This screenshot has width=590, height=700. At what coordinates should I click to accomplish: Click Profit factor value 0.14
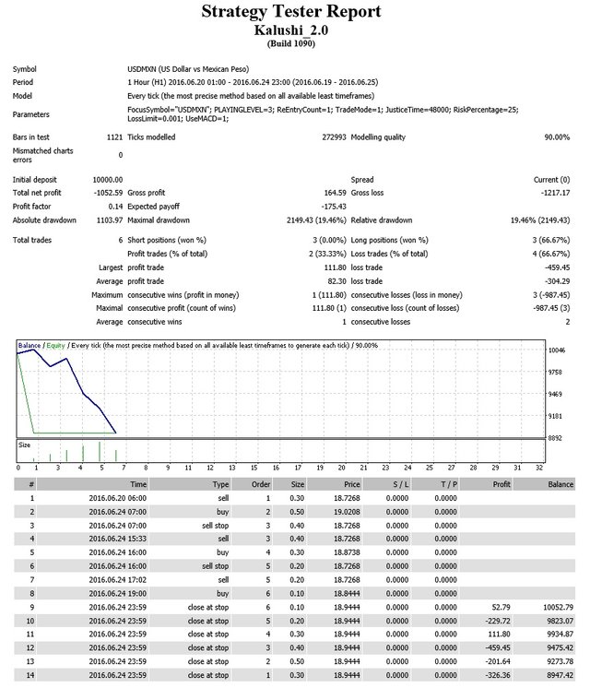click(115, 207)
